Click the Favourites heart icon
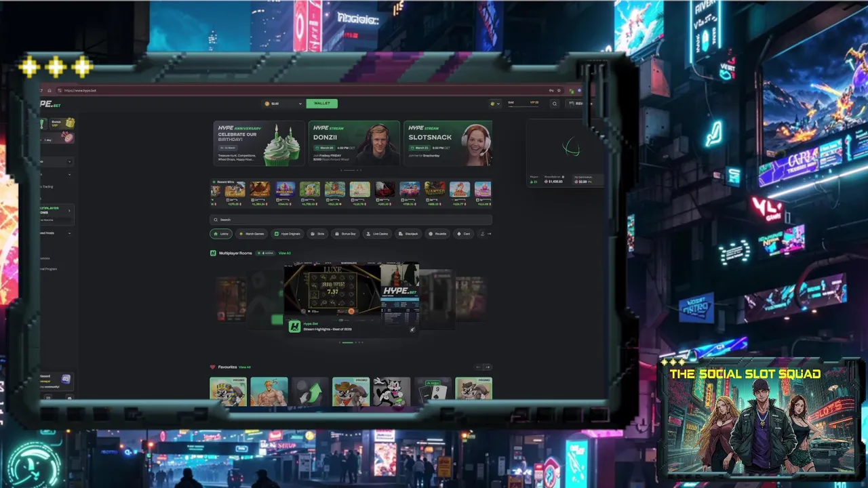The image size is (868, 488). [x=213, y=367]
